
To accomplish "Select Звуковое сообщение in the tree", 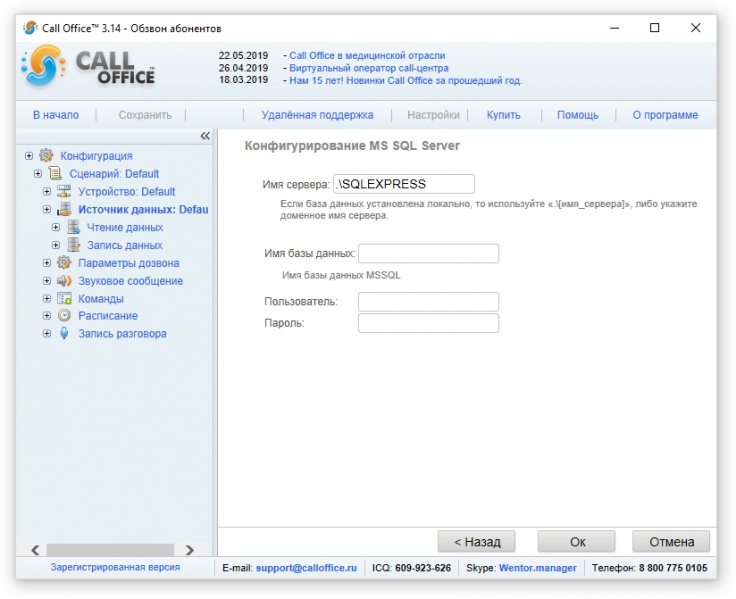I will (x=130, y=281).
